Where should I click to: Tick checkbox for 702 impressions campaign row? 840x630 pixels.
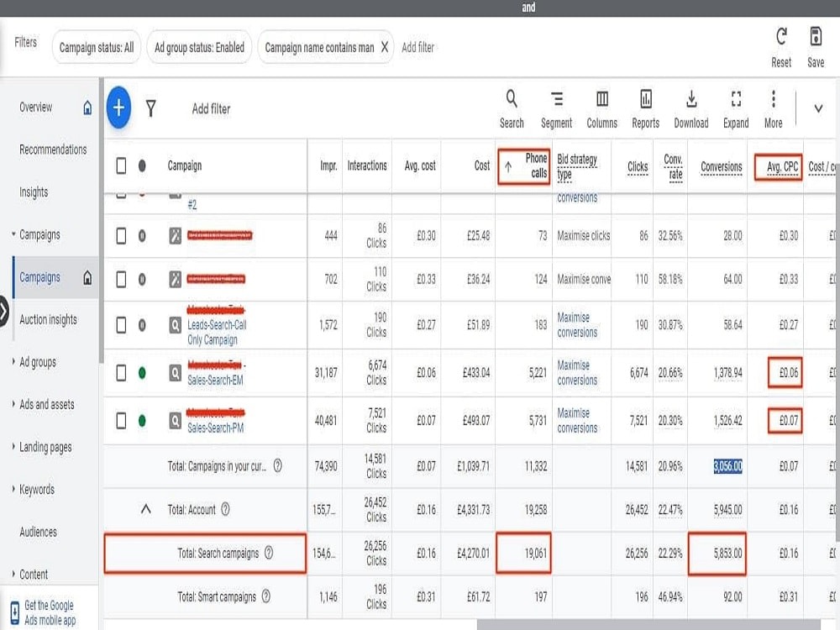(x=121, y=279)
